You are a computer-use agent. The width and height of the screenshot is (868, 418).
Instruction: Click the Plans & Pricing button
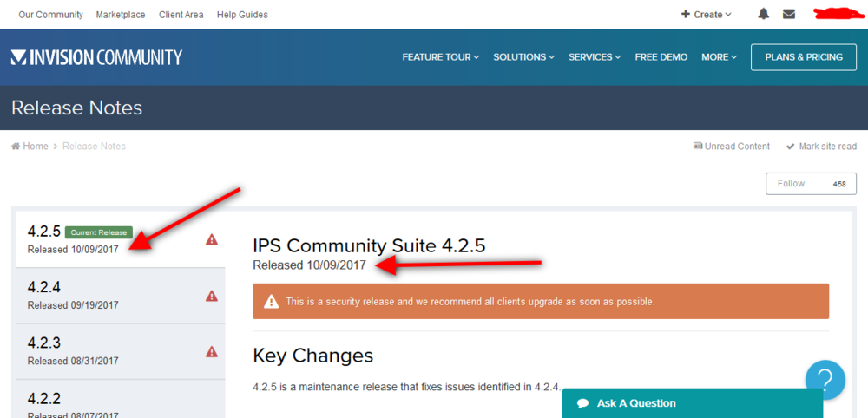click(x=804, y=57)
